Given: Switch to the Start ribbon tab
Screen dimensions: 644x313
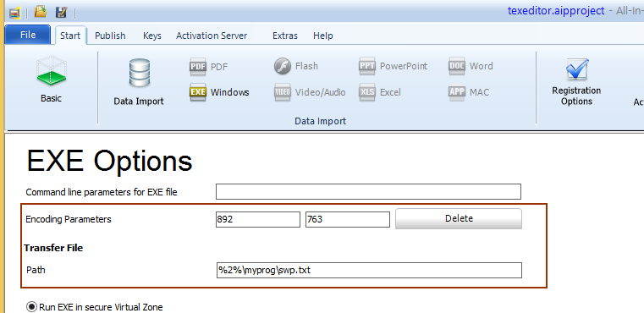Looking at the screenshot, I should pyautogui.click(x=70, y=36).
